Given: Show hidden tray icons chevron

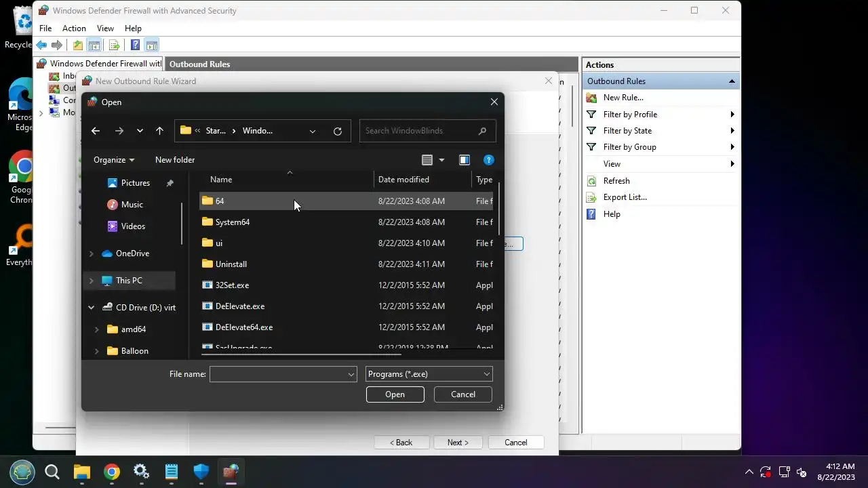Looking at the screenshot, I should tap(749, 472).
